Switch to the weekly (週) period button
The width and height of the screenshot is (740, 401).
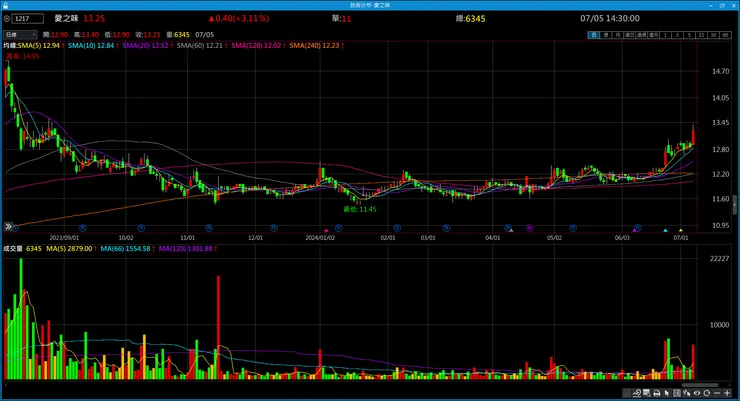[x=606, y=35]
